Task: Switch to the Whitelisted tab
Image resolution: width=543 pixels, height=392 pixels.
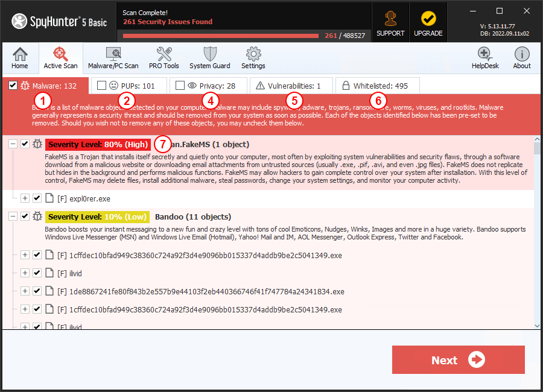Action: click(378, 86)
